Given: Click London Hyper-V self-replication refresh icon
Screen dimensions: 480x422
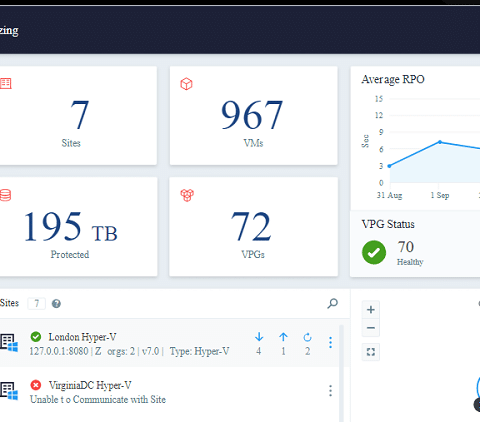Looking at the screenshot, I should (x=307, y=337).
